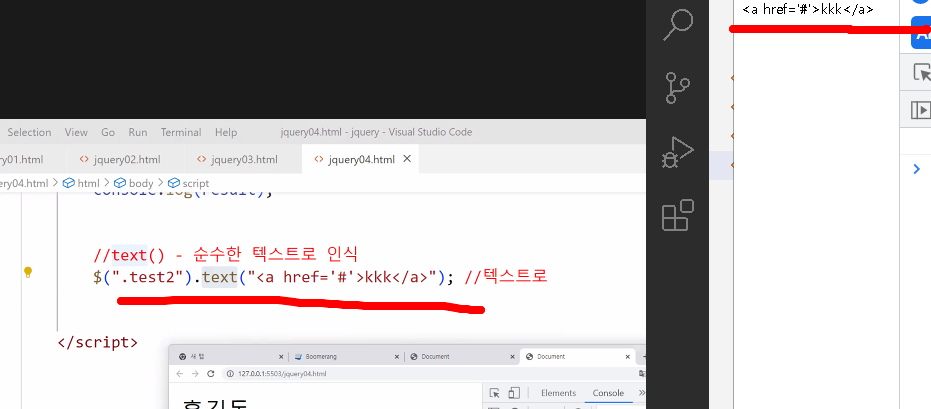Select the script breadcrumb item
Image resolution: width=931 pixels, height=409 pixels.
[195, 183]
